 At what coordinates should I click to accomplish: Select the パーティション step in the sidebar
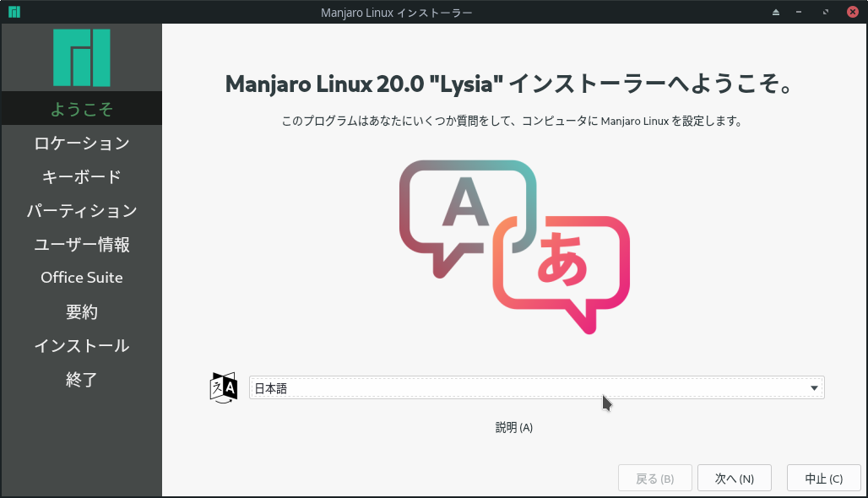coord(81,210)
